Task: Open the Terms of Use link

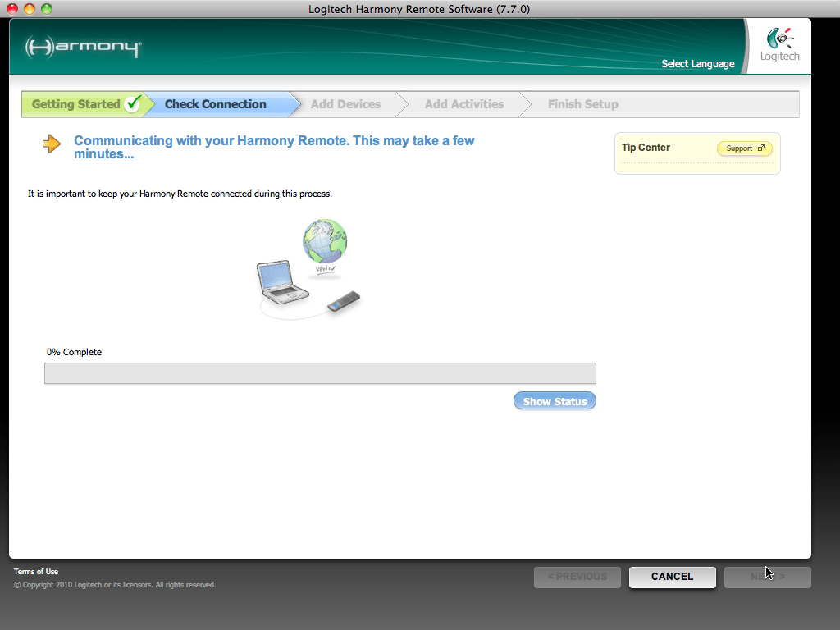Action: pos(36,572)
